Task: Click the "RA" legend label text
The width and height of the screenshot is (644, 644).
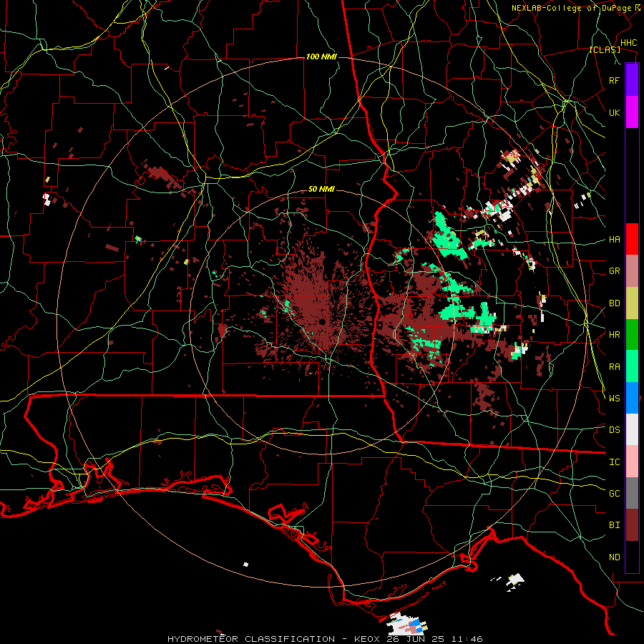Action: click(614, 367)
